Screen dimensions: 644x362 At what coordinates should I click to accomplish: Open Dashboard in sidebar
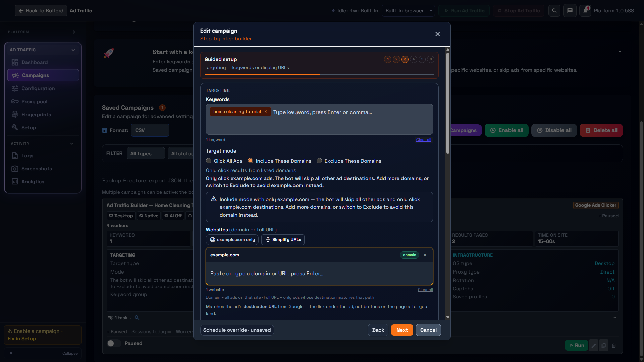point(43,62)
